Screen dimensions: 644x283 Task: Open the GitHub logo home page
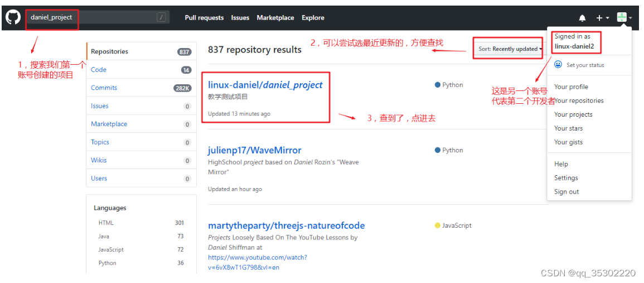[x=13, y=18]
